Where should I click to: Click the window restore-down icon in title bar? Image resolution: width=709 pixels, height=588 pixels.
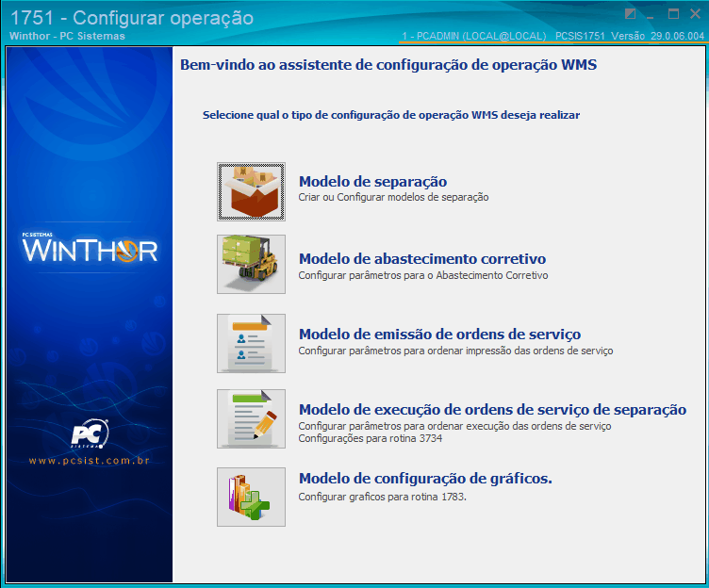[631, 14]
